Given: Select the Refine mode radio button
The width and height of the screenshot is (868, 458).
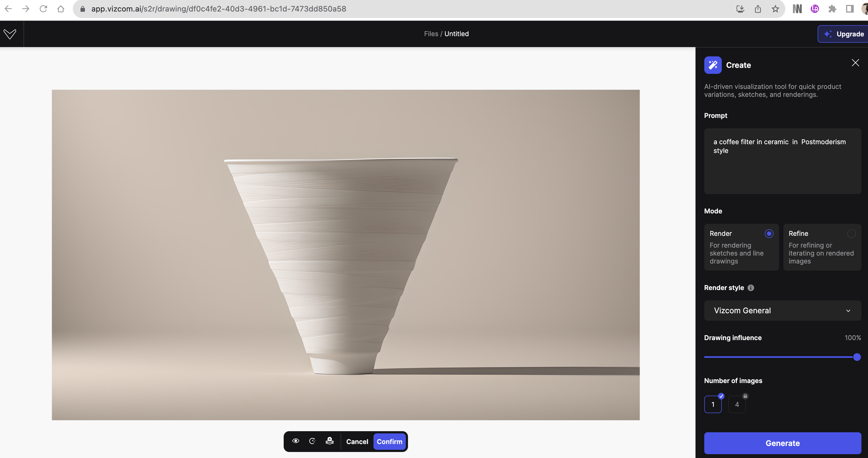Looking at the screenshot, I should point(851,234).
